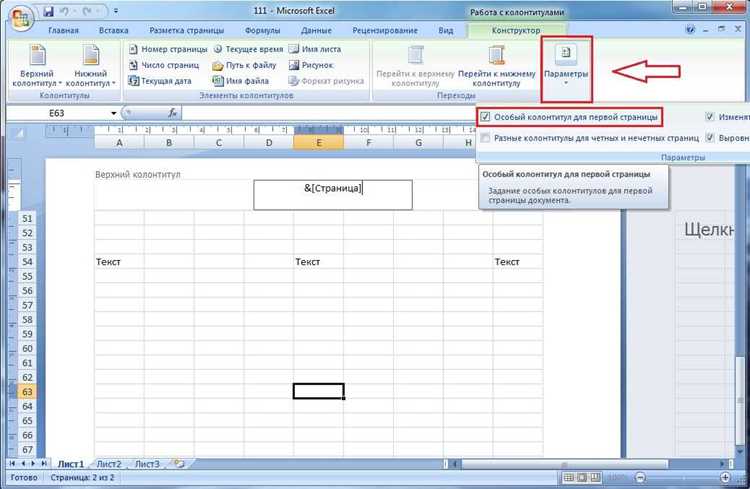Open the Вставка ribbon tab
The image size is (750, 489).
click(x=113, y=30)
